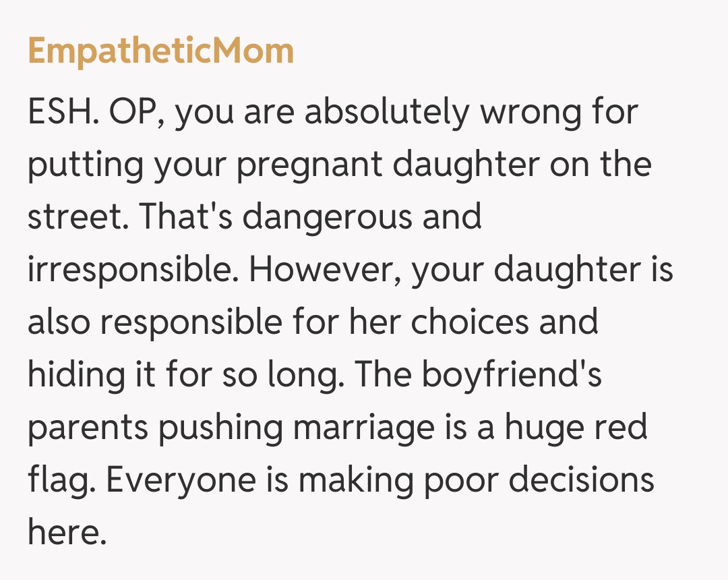The width and height of the screenshot is (728, 580).
Task: Click the final word 'here.'
Action: pyautogui.click(x=66, y=533)
